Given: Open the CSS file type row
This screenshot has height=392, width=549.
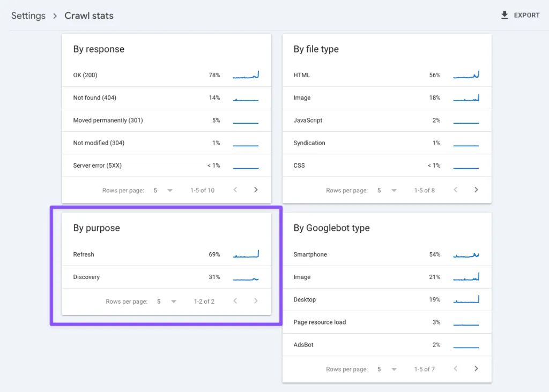Looking at the screenshot, I should (387, 165).
